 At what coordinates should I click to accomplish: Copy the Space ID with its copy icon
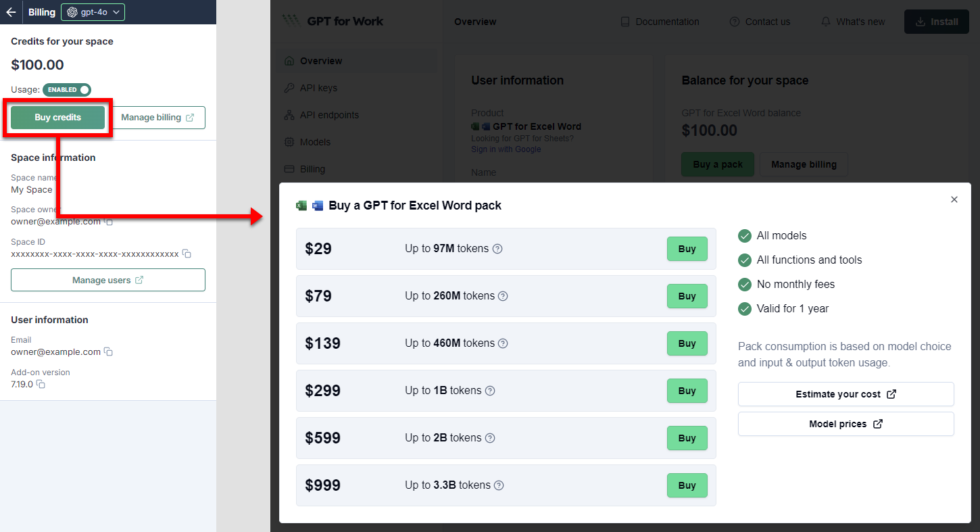(x=187, y=253)
